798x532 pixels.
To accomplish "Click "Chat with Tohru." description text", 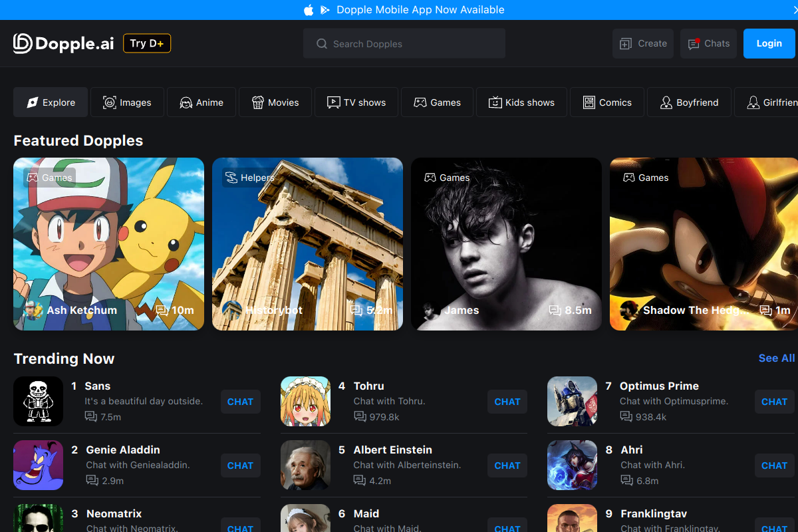I will pos(390,401).
